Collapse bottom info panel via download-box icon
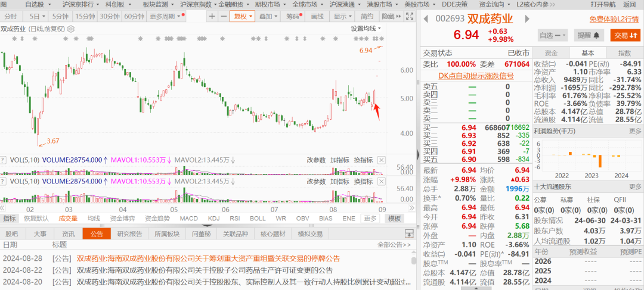This screenshot has height=290, width=644. pyautogui.click(x=408, y=234)
